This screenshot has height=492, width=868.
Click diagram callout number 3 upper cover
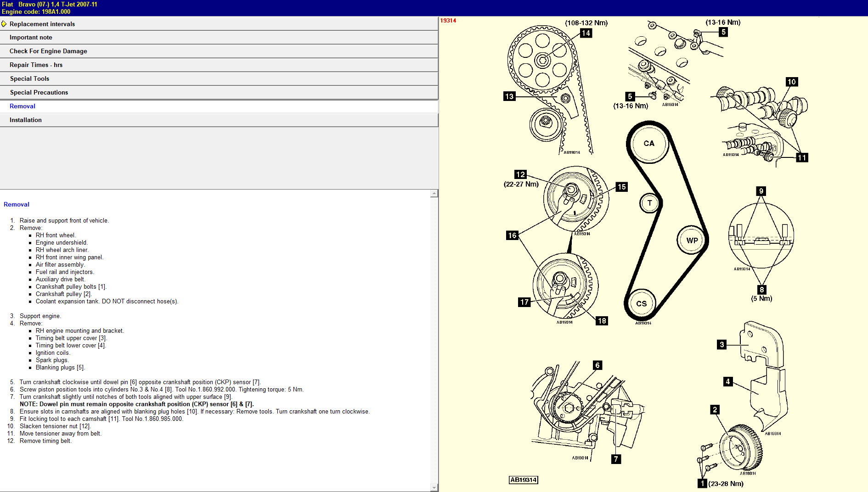(722, 345)
